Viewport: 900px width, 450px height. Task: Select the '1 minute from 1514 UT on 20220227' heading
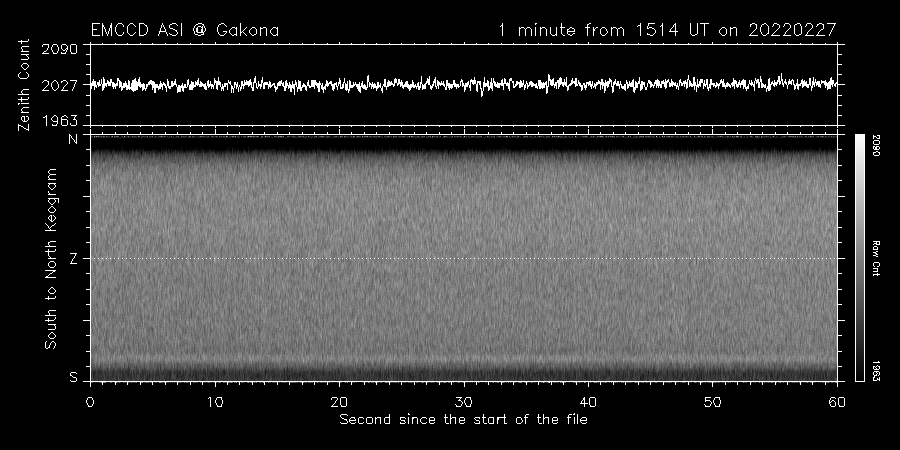[x=667, y=30]
